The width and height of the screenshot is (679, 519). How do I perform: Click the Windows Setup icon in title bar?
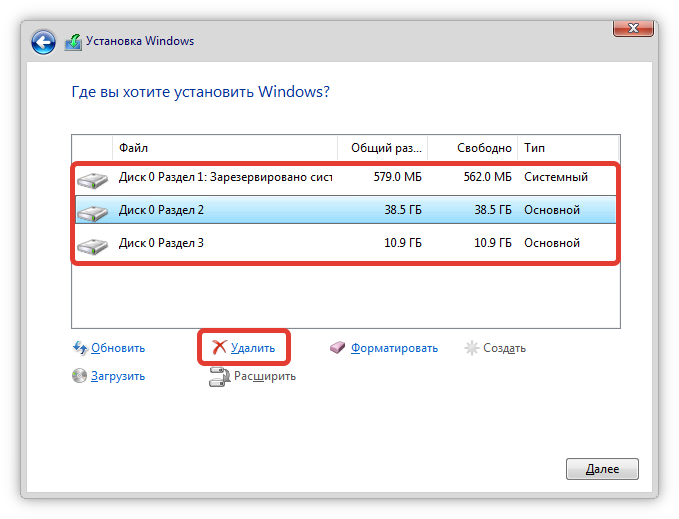[x=73, y=42]
